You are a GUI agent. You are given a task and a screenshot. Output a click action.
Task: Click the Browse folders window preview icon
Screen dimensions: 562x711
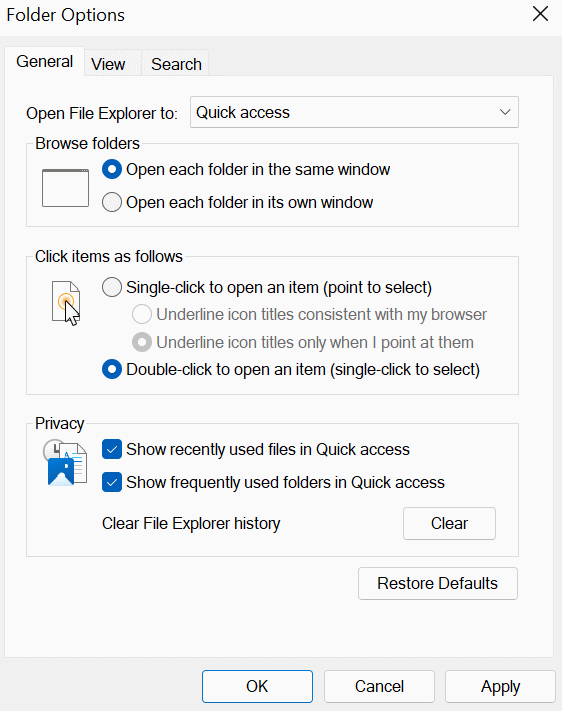pos(65,188)
